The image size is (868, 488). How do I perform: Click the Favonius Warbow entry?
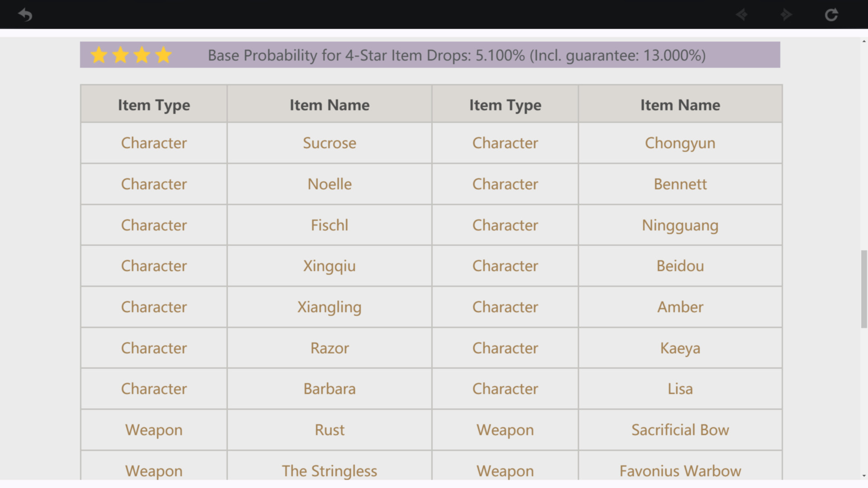pyautogui.click(x=680, y=470)
